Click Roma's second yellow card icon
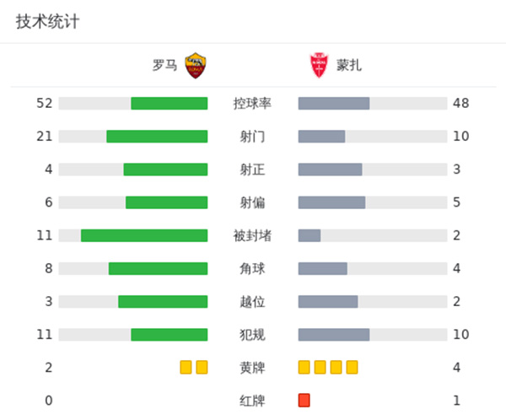The image size is (506, 420). click(202, 367)
